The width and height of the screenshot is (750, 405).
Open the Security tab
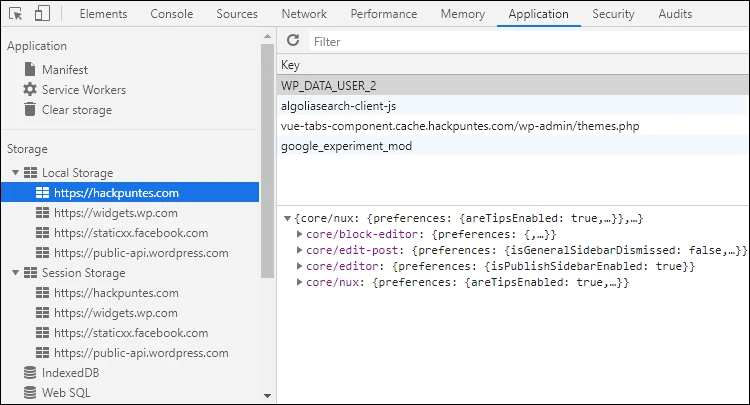tap(613, 14)
